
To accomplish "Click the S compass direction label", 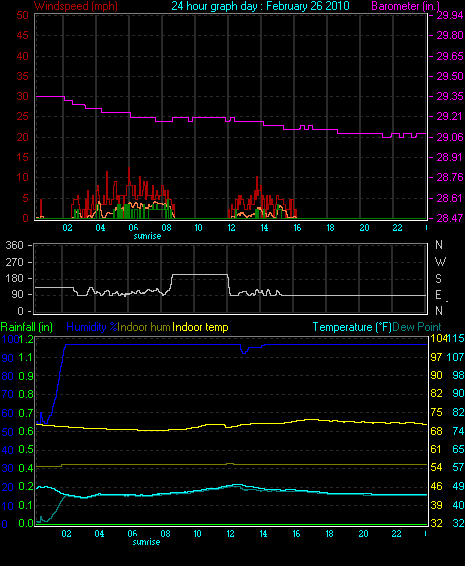I will (x=439, y=279).
